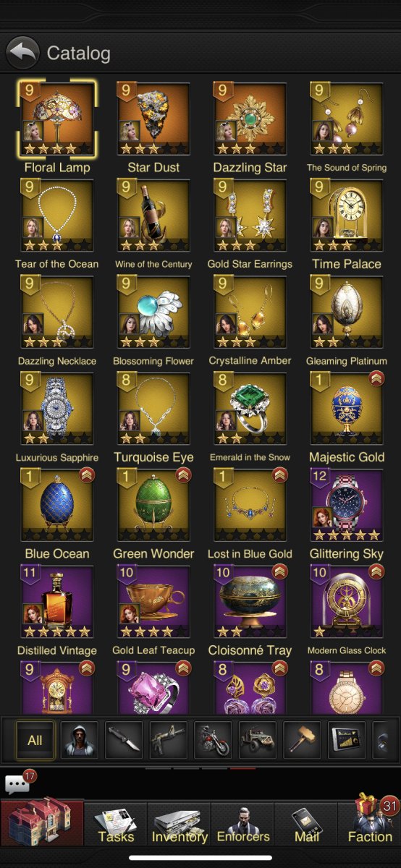Open the Inventory tab

click(180, 825)
